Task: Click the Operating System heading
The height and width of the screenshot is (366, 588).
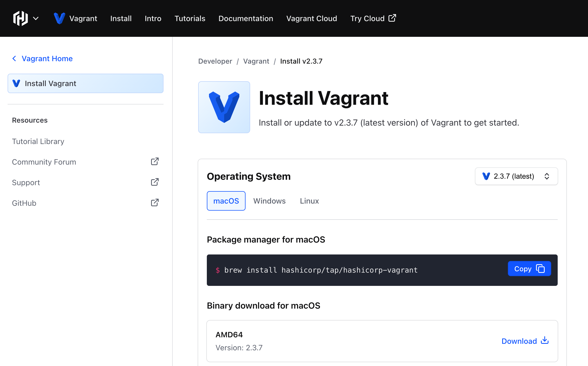Action: click(249, 177)
